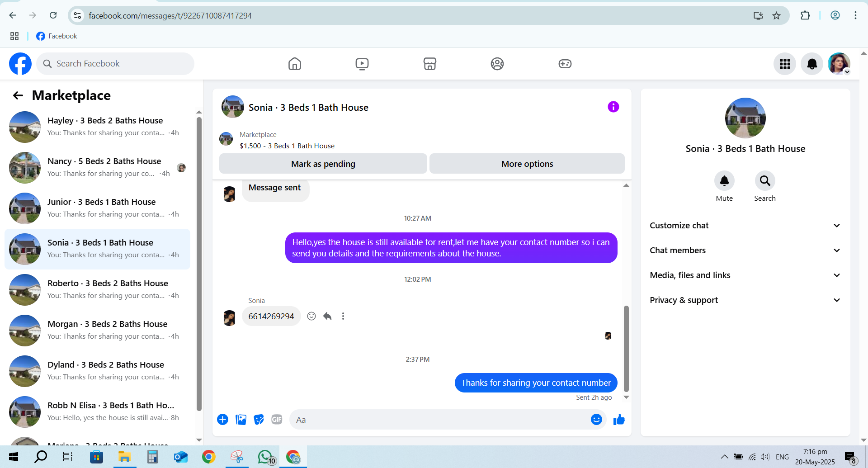Viewport: 868px width, 468px height.
Task: Open the Marketplace storefront icon
Action: point(429,64)
